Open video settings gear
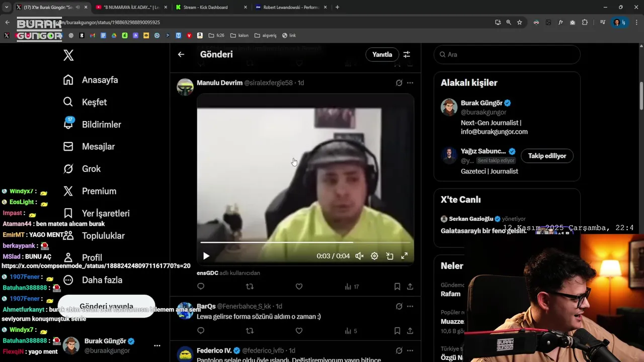 [x=374, y=256]
